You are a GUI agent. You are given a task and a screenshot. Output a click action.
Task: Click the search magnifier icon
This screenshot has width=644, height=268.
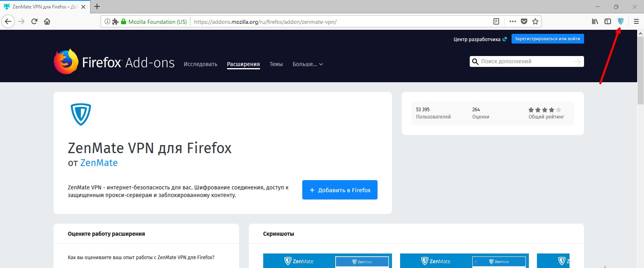(x=475, y=61)
